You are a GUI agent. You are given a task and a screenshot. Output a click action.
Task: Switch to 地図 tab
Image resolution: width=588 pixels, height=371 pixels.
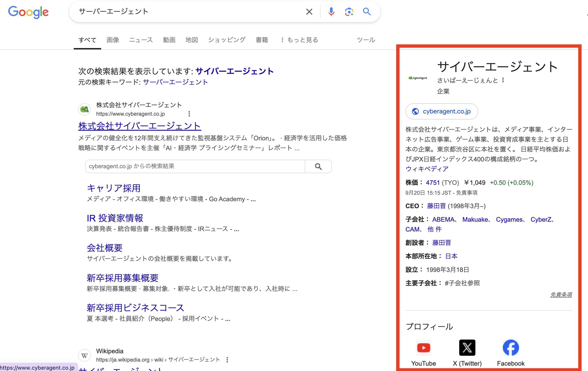192,40
